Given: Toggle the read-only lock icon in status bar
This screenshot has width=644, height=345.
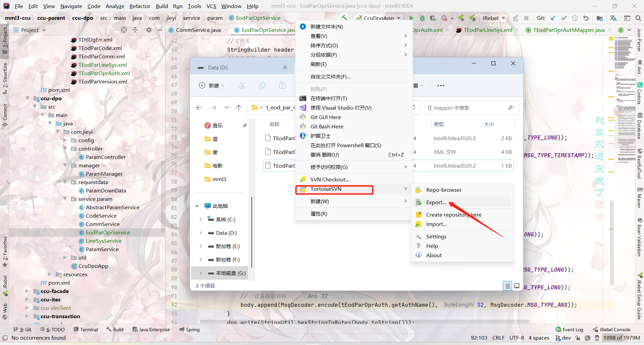Looking at the screenshot, I should coord(578,338).
